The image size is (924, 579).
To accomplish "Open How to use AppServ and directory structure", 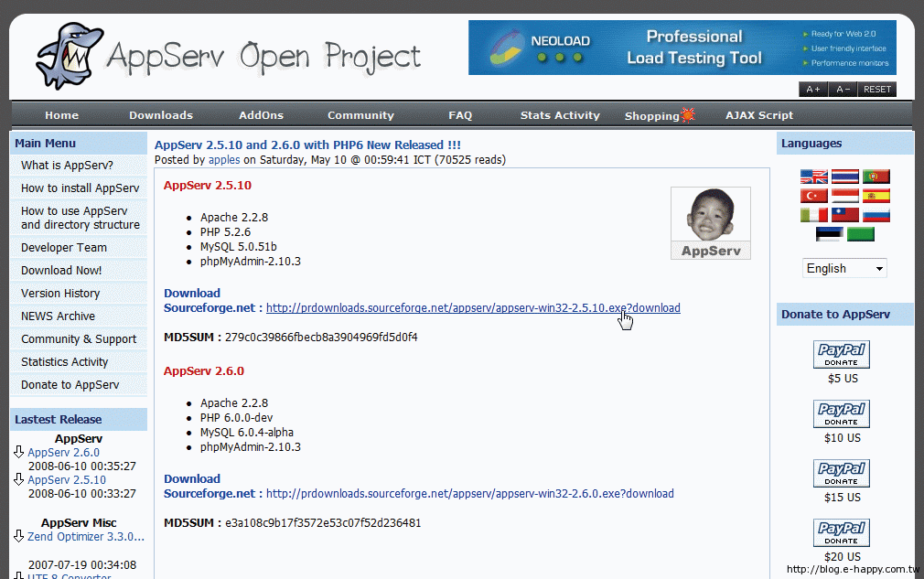I will tap(79, 218).
